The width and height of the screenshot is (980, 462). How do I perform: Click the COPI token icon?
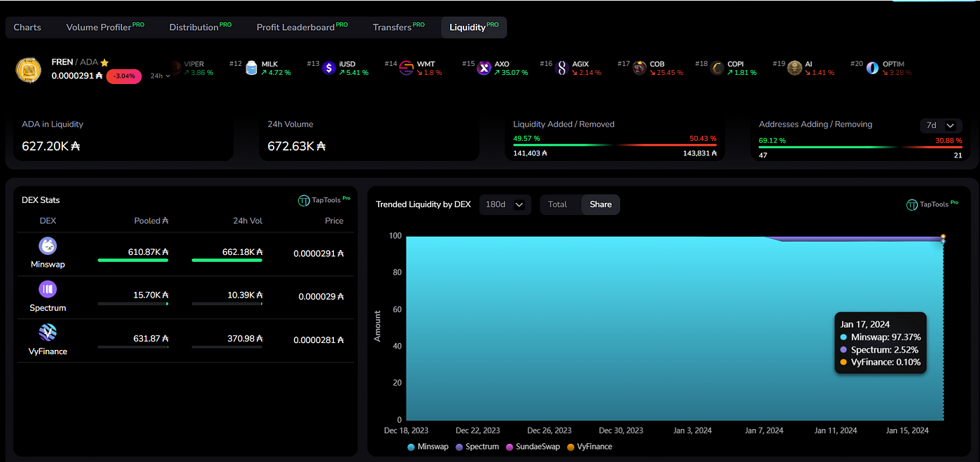coord(717,68)
